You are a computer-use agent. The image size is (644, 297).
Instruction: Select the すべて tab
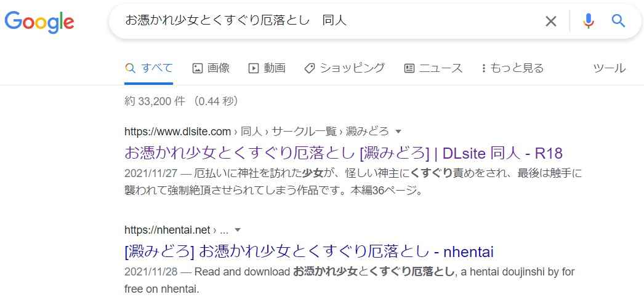coord(148,68)
